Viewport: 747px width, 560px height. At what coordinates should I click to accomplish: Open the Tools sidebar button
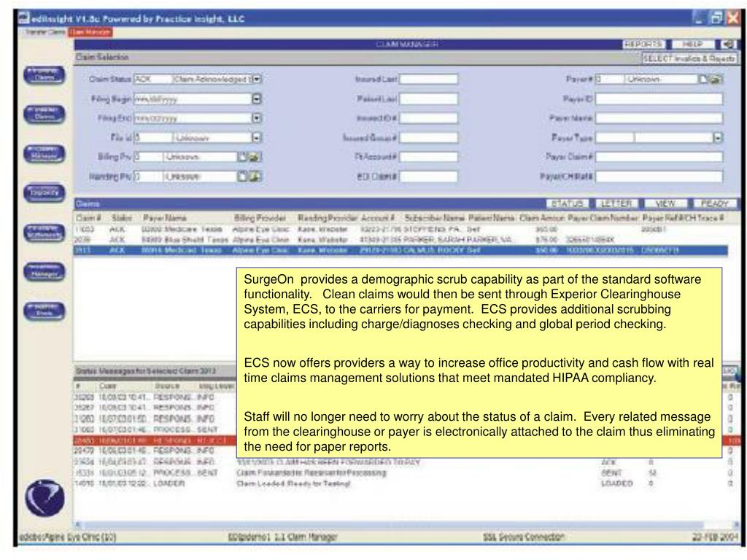point(44,311)
